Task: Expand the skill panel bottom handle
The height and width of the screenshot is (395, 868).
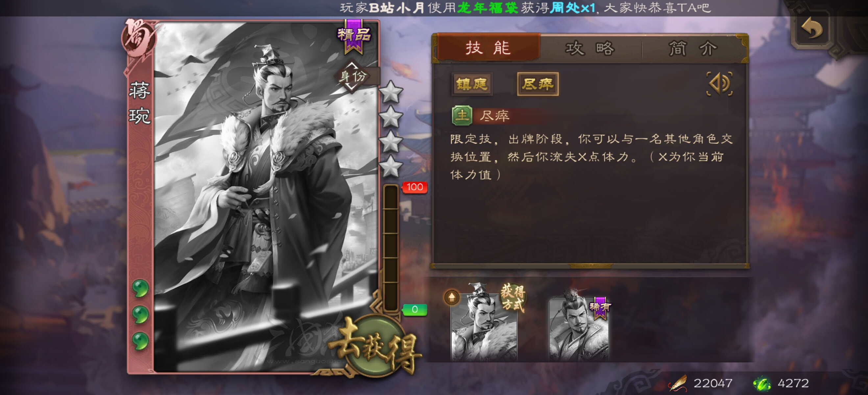Action: click(590, 266)
